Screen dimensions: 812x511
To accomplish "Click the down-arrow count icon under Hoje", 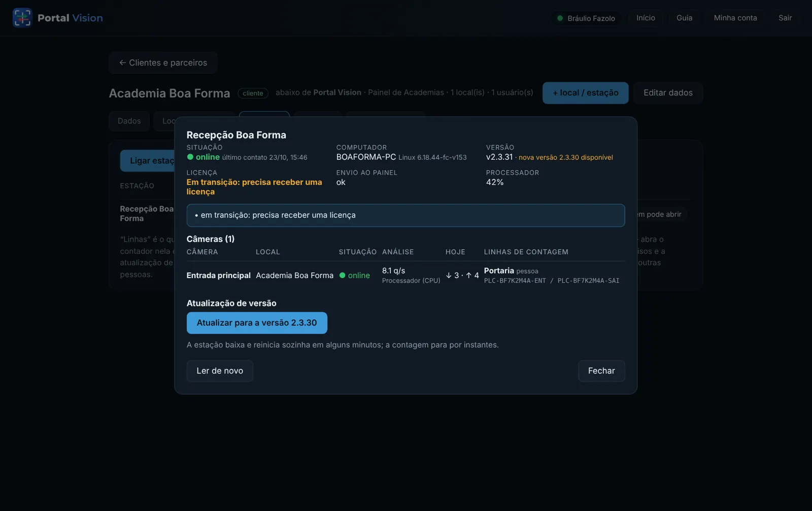I will point(449,276).
